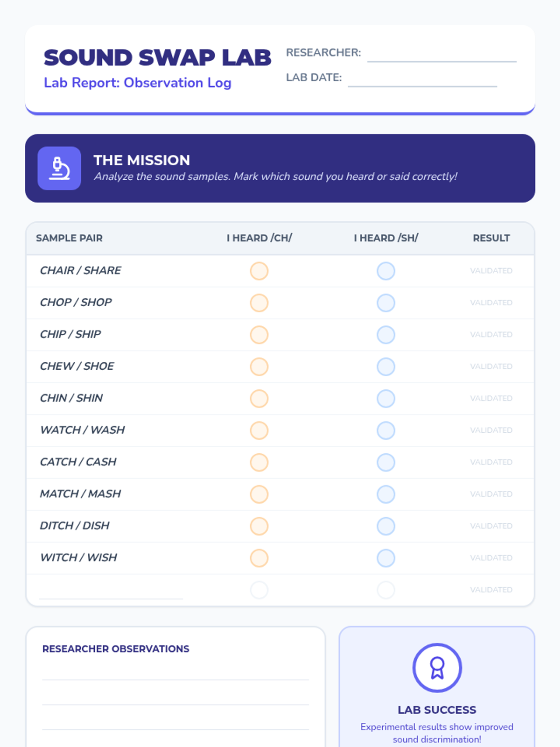Click the I HEARD /CH/ column header
This screenshot has width=560, height=747.
(259, 238)
